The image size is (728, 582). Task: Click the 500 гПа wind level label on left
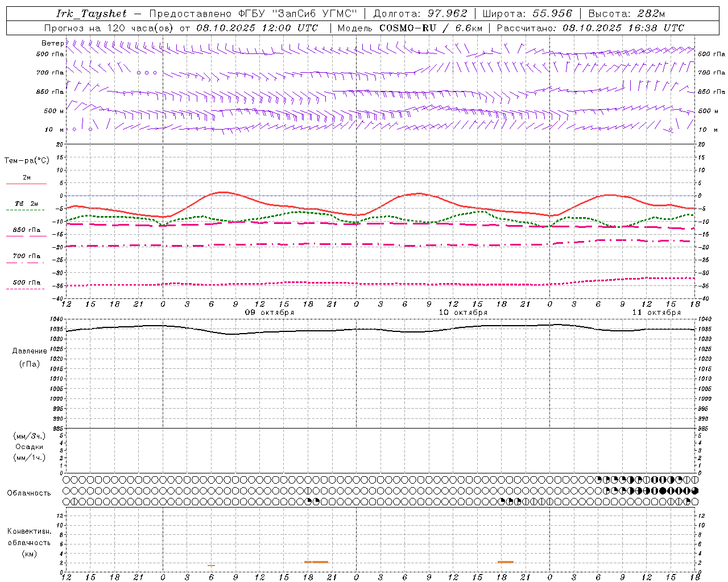(50, 54)
